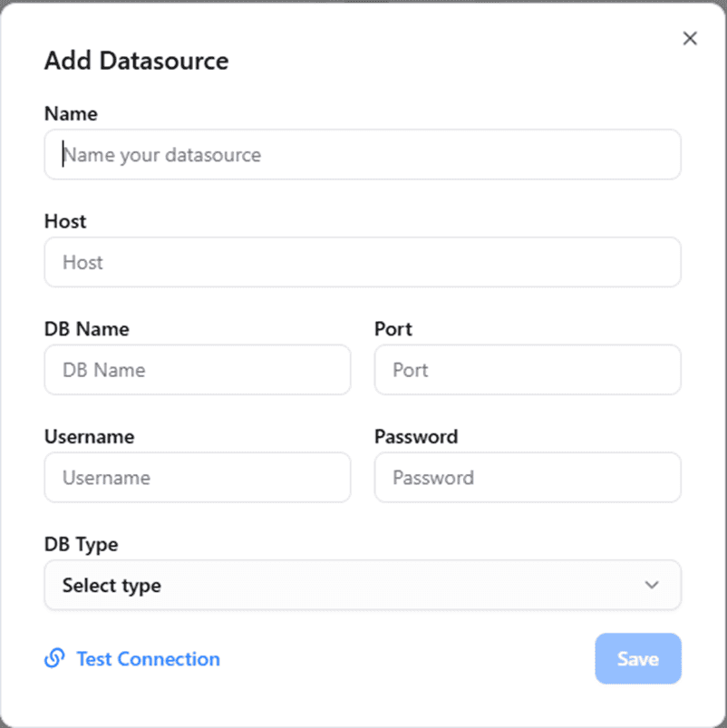Select the DB Name text box

click(197, 370)
